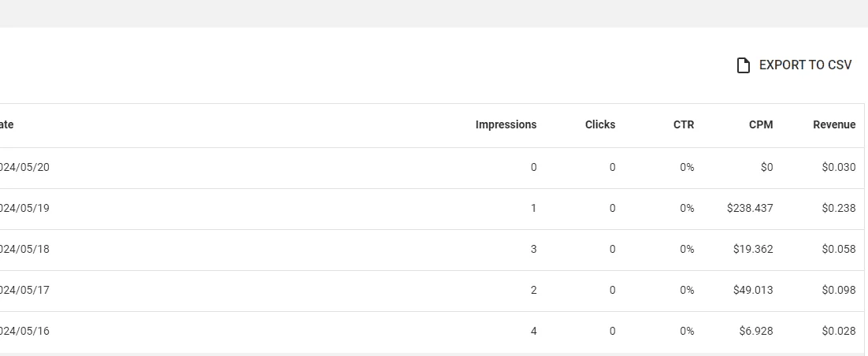Select the 024/05/18 date cell
The image size is (868, 356).
pos(24,249)
